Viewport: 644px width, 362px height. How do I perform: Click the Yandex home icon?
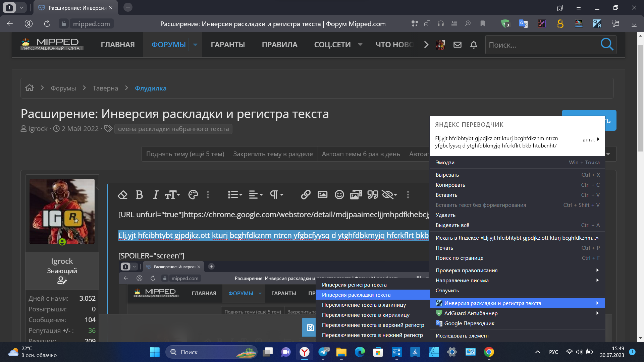coord(29,24)
